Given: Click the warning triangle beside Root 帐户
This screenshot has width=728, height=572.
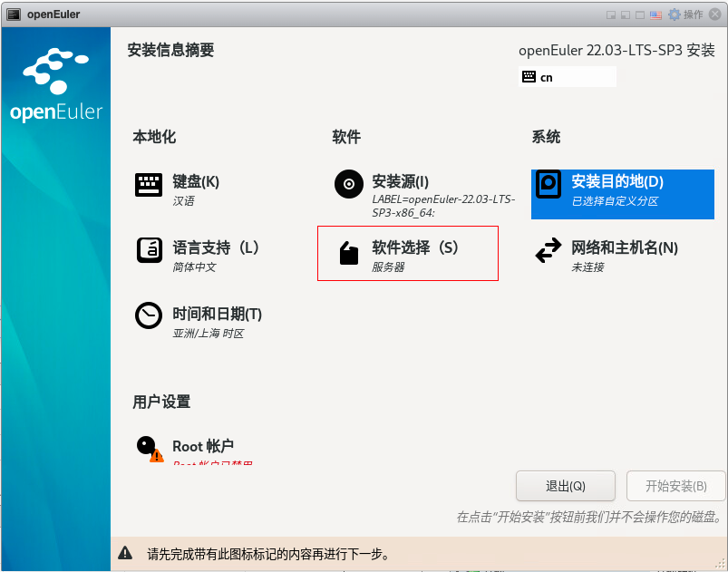Looking at the screenshot, I should (x=154, y=458).
